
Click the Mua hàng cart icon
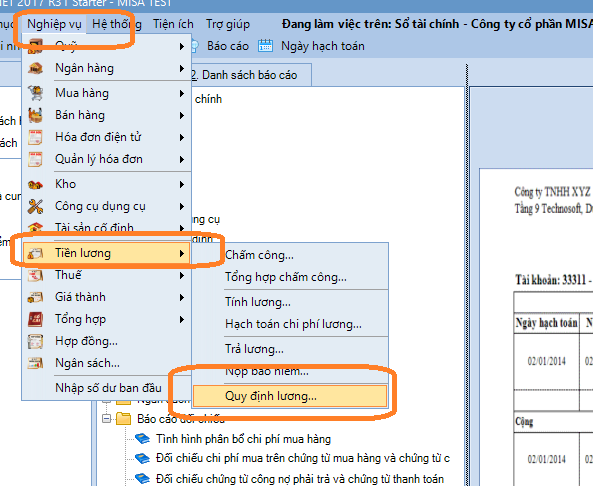click(x=35, y=93)
